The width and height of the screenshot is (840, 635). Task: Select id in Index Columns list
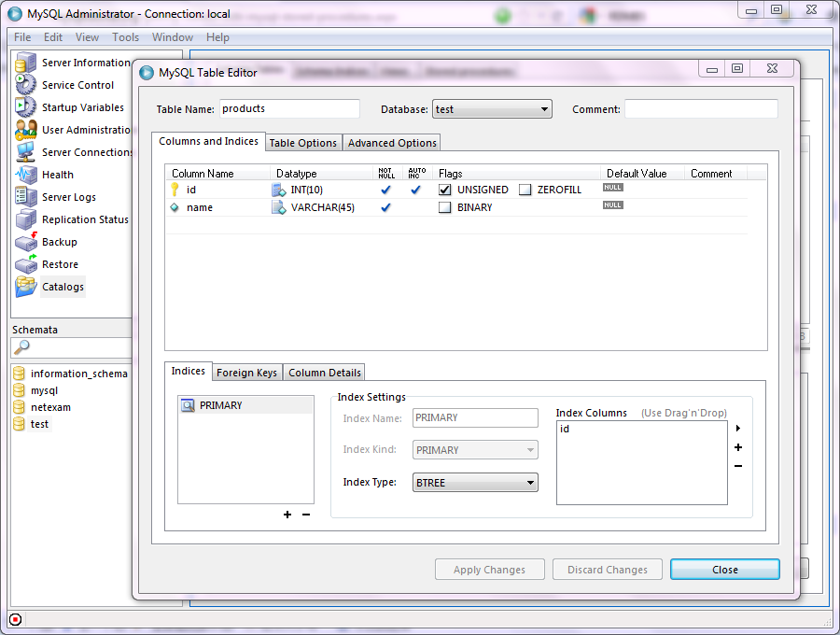[x=565, y=429]
